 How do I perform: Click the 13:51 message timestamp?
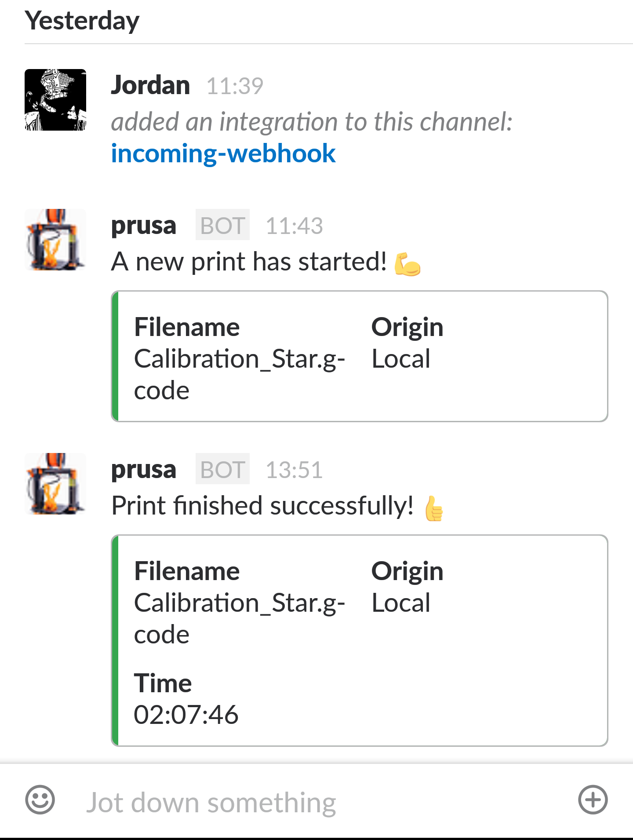point(294,470)
